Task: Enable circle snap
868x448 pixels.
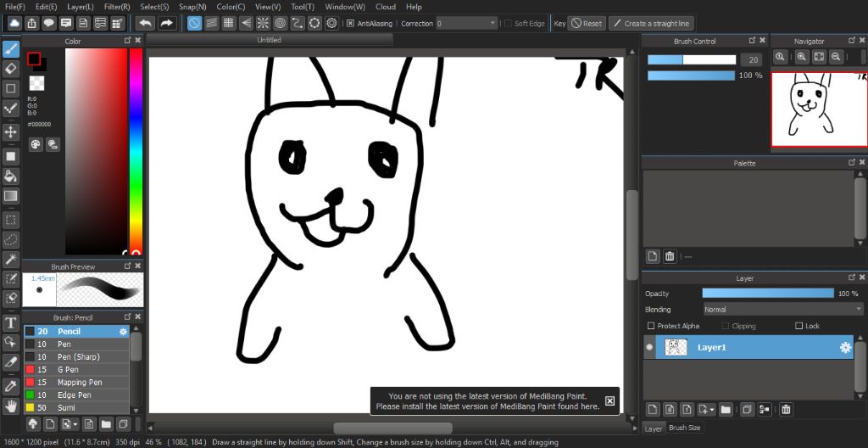Action: 280,23
